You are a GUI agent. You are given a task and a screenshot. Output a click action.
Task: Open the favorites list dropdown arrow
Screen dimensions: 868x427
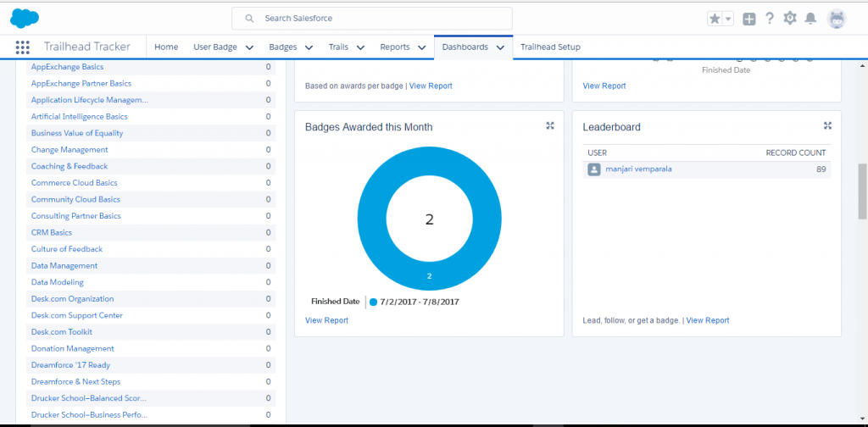pos(728,19)
